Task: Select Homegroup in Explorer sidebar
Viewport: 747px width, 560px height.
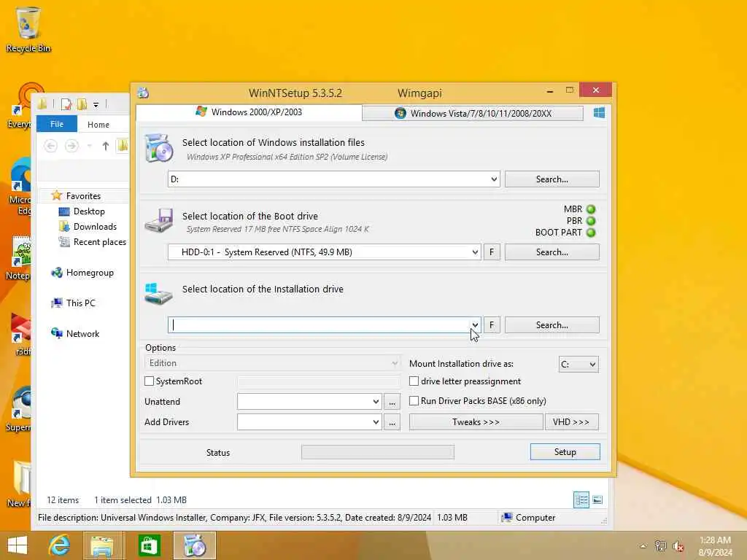Action: (90, 273)
